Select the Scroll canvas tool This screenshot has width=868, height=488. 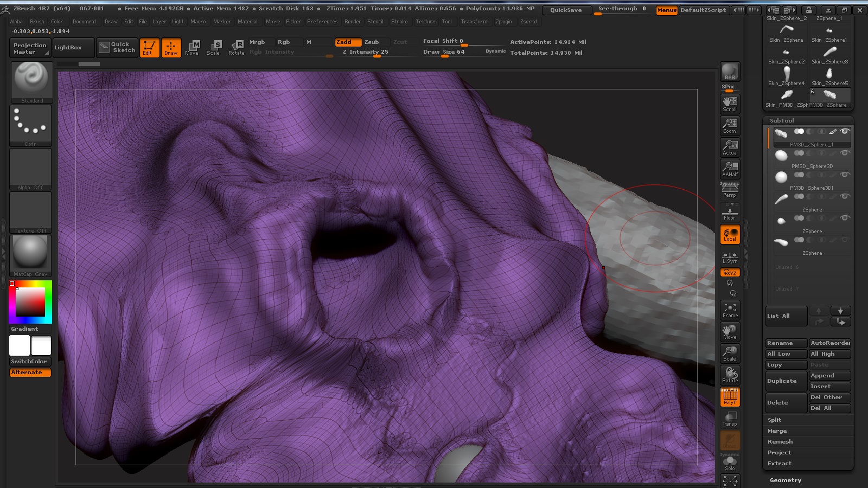click(730, 104)
